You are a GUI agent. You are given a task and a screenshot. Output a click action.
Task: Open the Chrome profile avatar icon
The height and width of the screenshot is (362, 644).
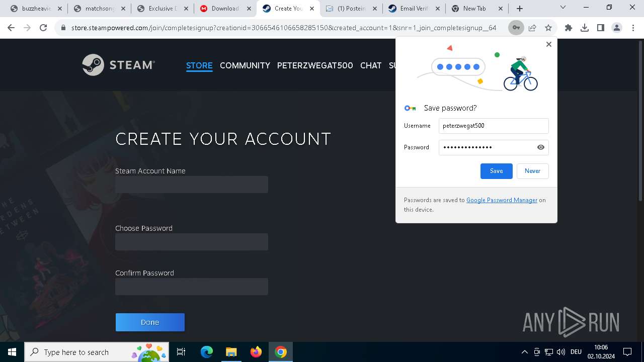[x=617, y=28]
